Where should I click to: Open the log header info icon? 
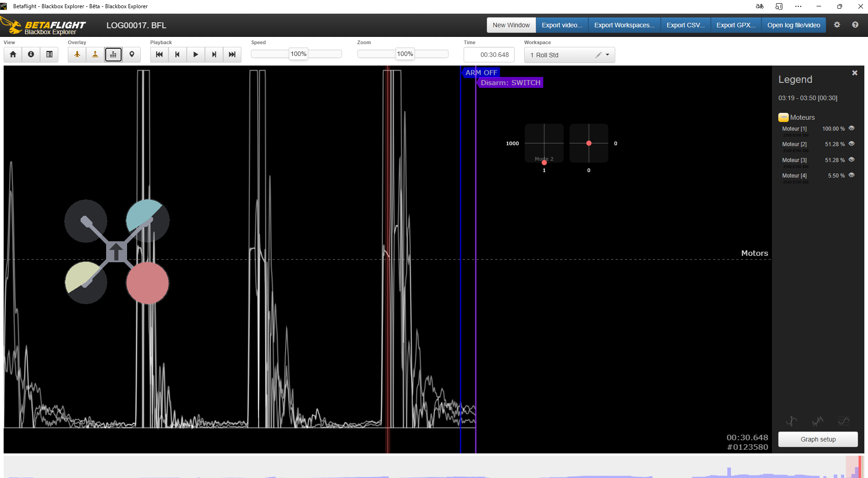(31, 55)
